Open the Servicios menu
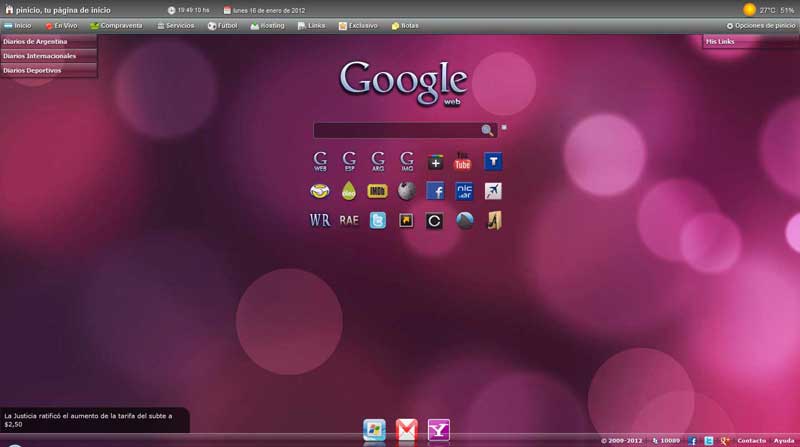Screen dimensions: 800x447 [176, 25]
